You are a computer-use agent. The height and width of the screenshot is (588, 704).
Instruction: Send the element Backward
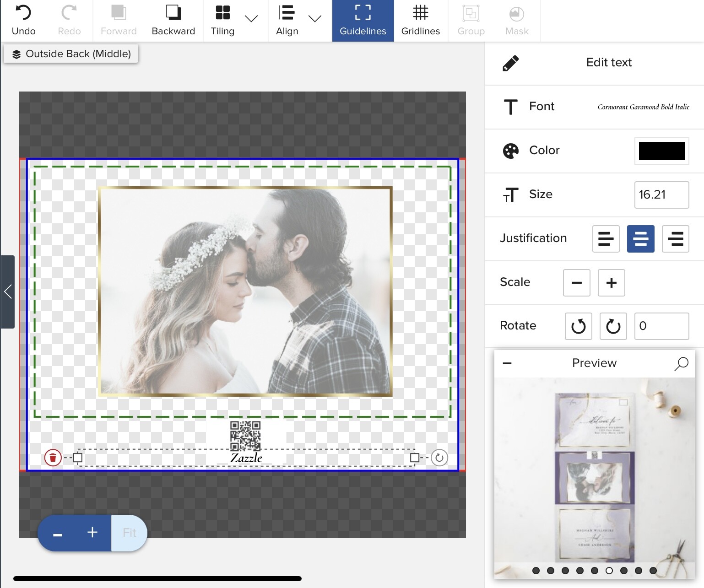coord(173,21)
